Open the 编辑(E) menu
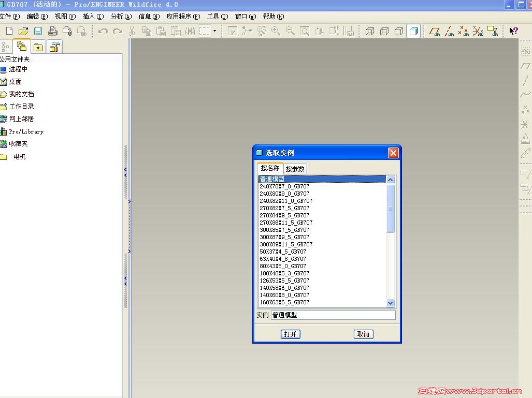This screenshot has width=532, height=398. pos(37,17)
